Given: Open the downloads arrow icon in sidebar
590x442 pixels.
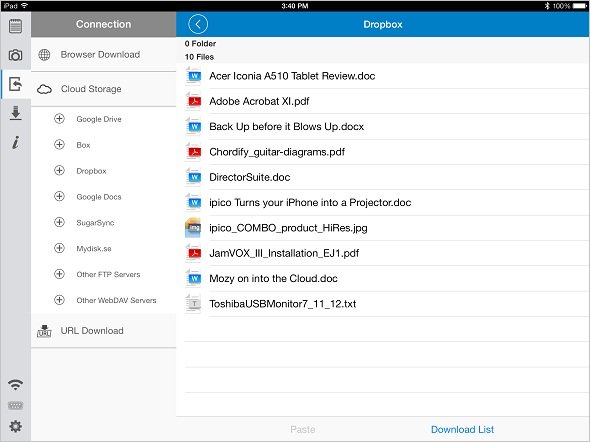Looking at the screenshot, I should coord(15,113).
